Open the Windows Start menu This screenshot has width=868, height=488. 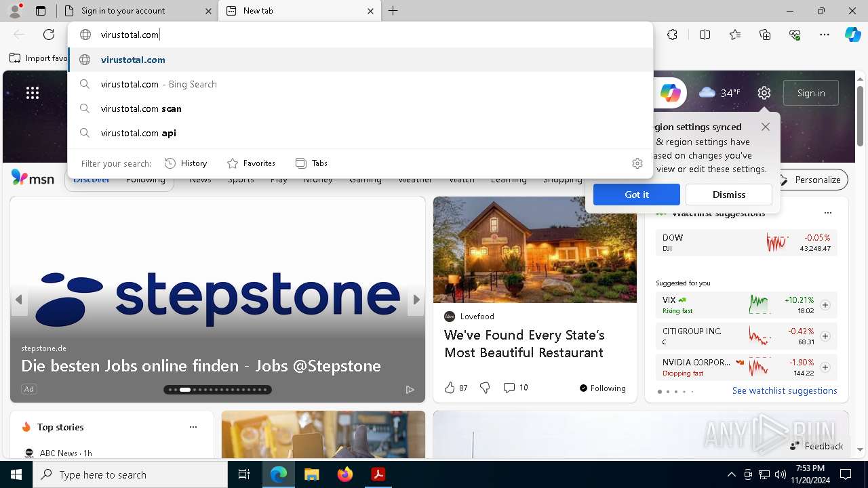coord(16,474)
